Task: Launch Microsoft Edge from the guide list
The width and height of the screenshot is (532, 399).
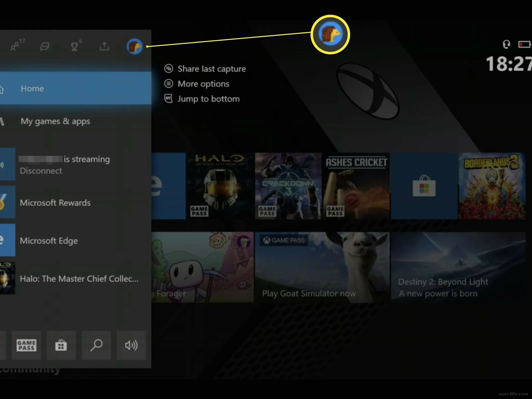Action: click(x=49, y=241)
